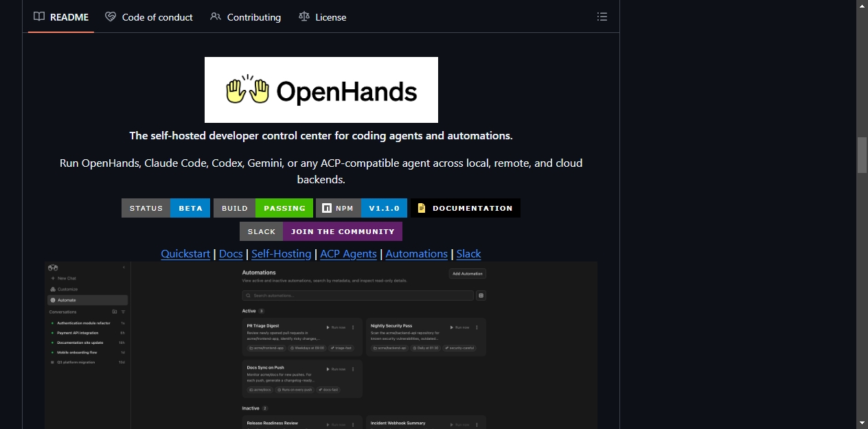Viewport: 868px width, 429px height.
Task: Switch to the License tab
Action: click(323, 17)
